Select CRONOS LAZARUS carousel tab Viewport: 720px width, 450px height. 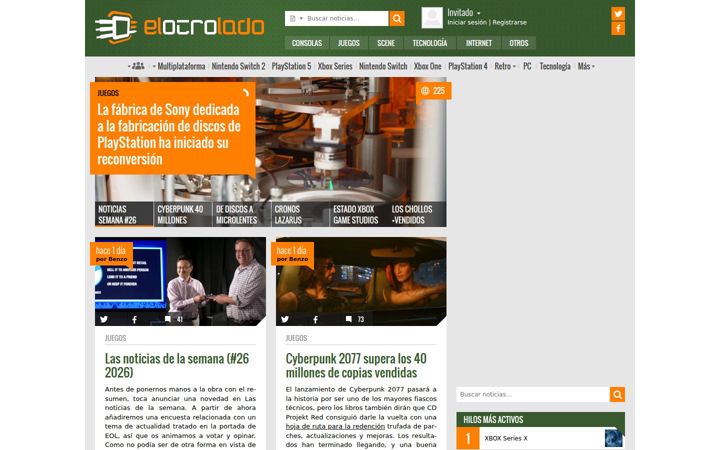click(x=300, y=214)
